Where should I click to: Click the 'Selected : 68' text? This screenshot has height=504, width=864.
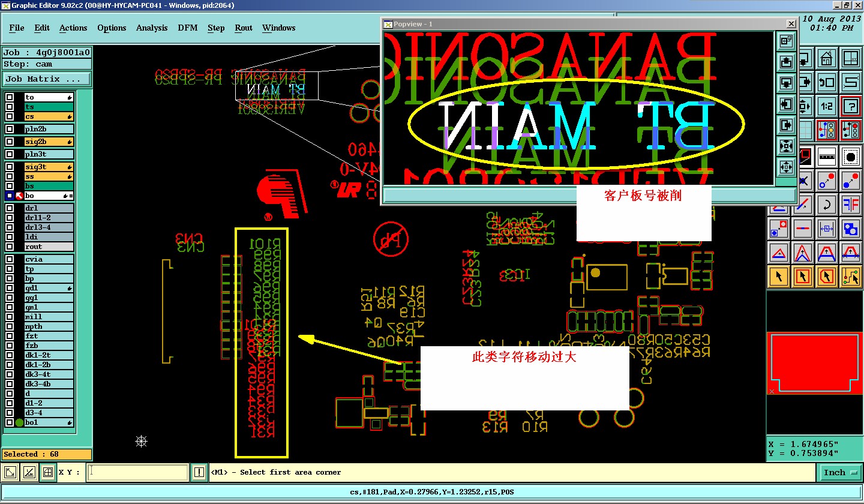click(31, 454)
